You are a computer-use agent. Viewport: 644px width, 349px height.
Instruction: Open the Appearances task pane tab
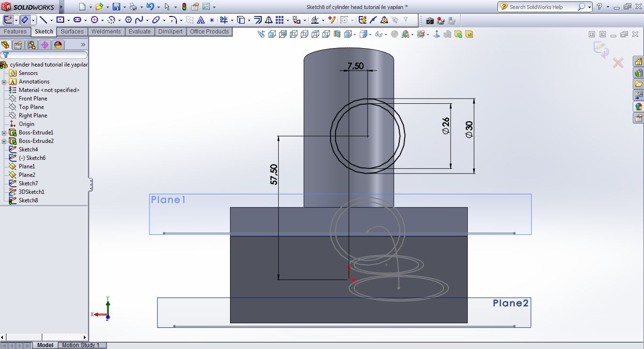[638, 107]
